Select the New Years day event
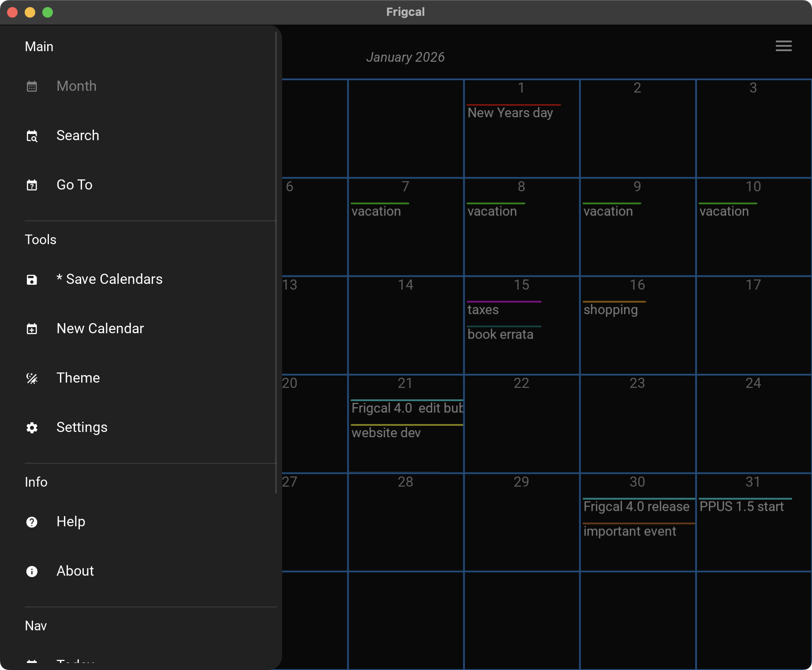Viewport: 812px width, 670px height. tap(510, 113)
